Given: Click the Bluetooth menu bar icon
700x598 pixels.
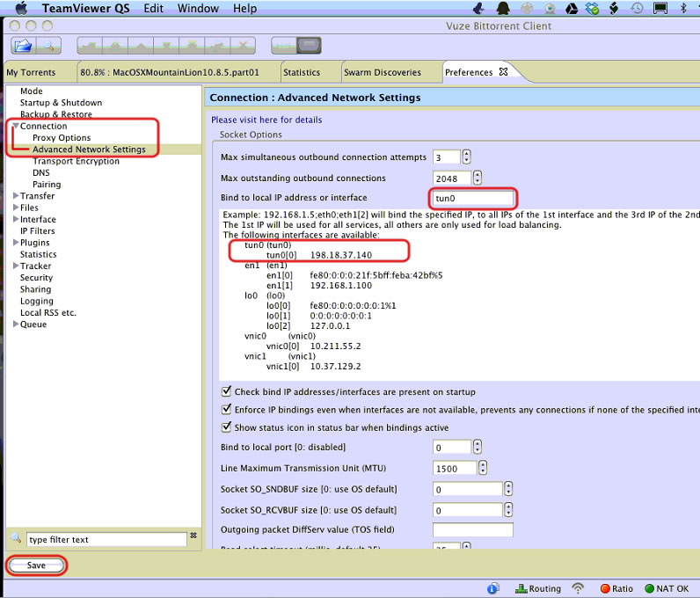Looking at the screenshot, I should coord(683,8).
